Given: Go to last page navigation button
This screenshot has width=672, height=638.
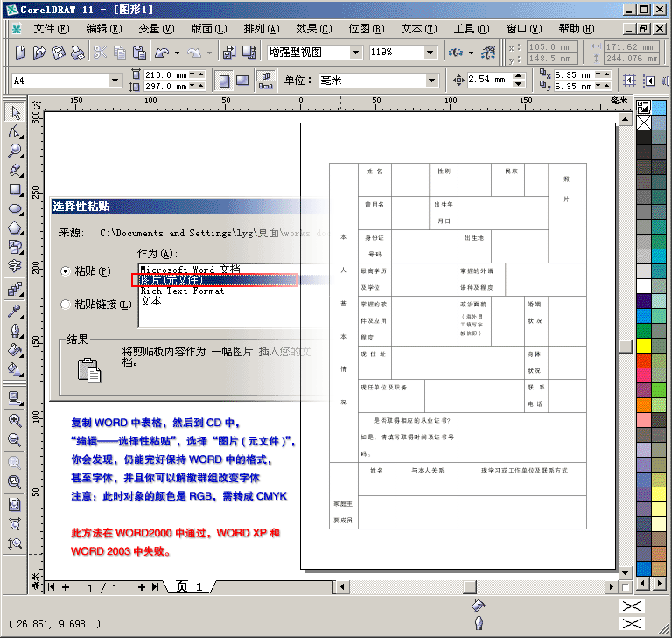Looking at the screenshot, I should click(x=155, y=587).
